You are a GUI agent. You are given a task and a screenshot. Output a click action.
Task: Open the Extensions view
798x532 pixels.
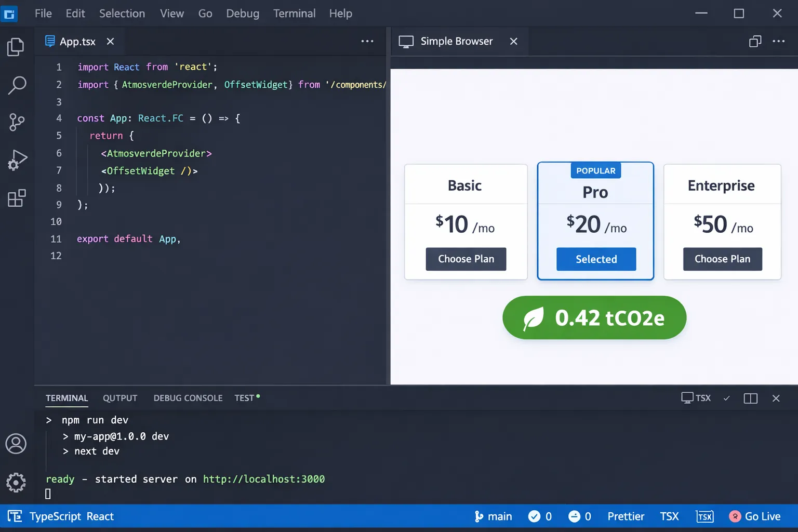(17, 198)
